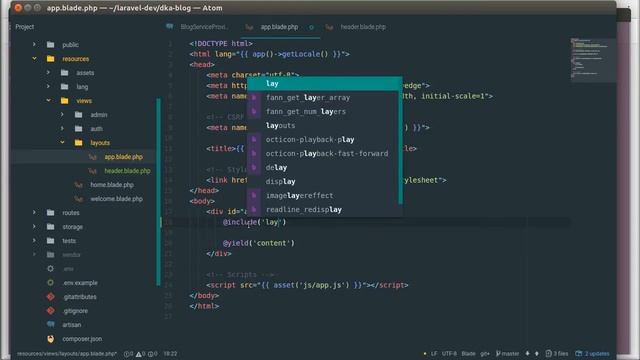This screenshot has height=360, width=640.
Task: Click the home.blade.php file icon
Action: (78, 185)
